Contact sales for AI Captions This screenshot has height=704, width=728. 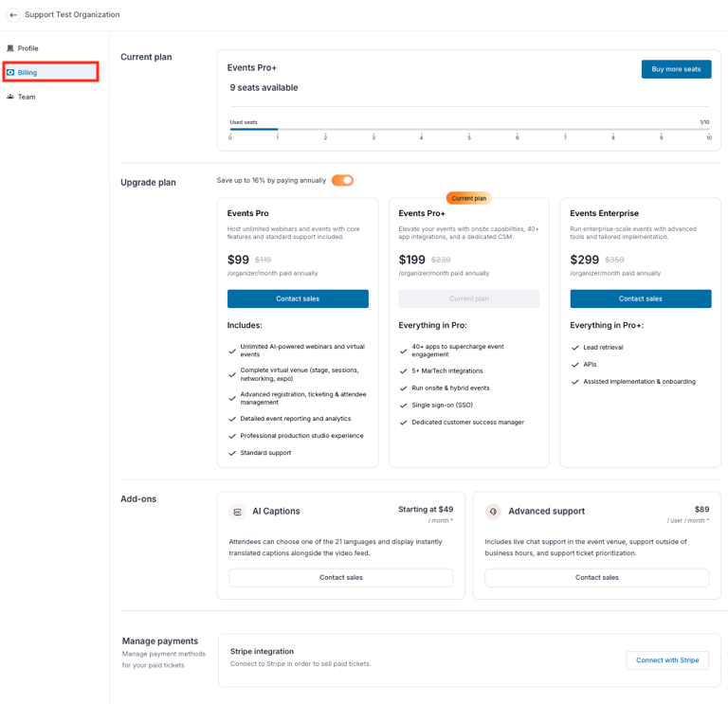(x=341, y=577)
